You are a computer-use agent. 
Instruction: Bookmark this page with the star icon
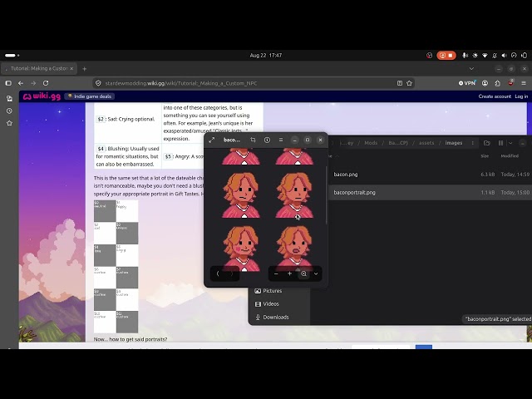coord(410,83)
